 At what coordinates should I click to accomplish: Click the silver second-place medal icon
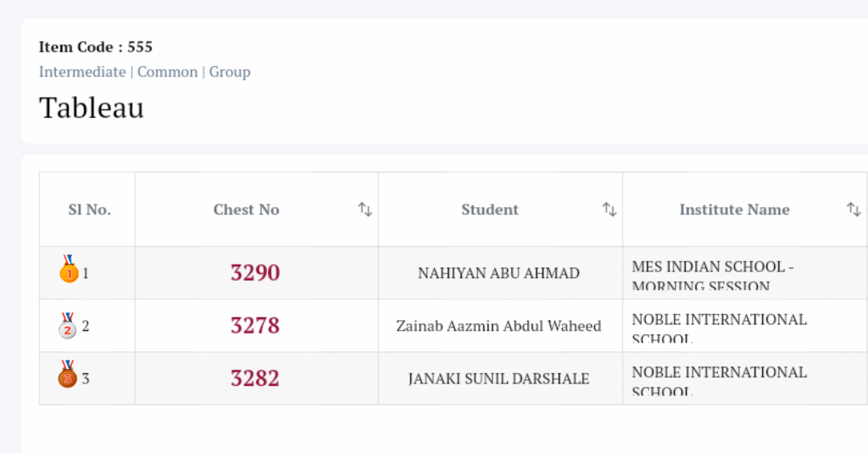[x=68, y=326]
